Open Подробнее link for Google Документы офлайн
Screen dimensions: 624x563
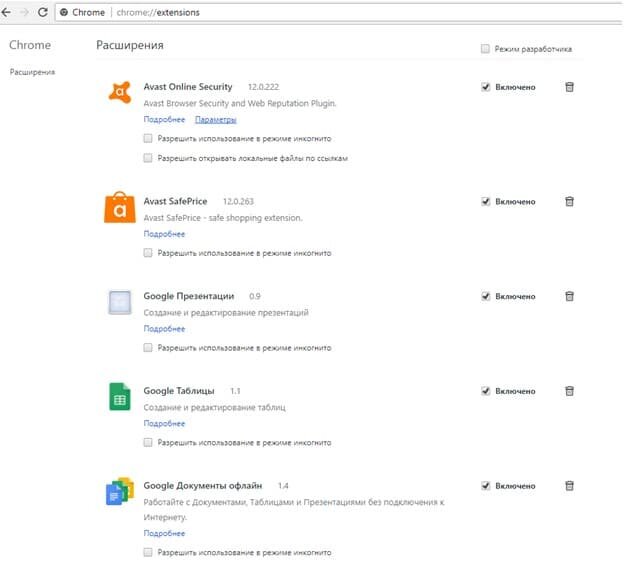164,533
